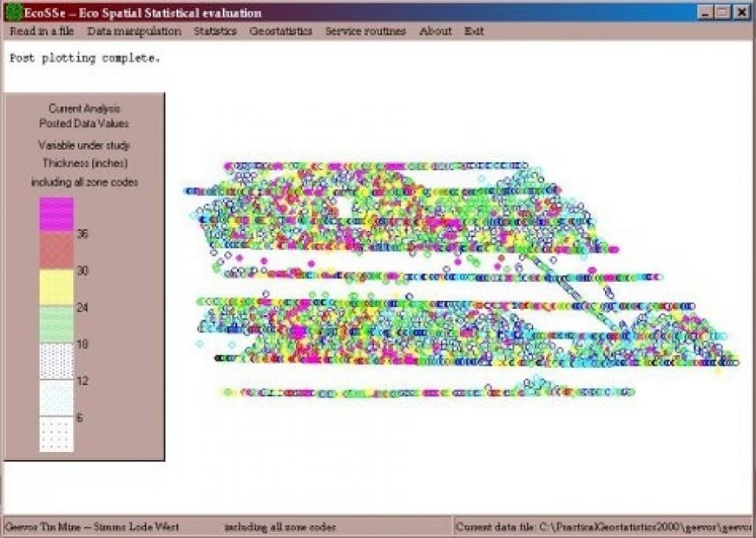
Task: Click the EcoSSe application icon in the title bar
Action: point(16,12)
